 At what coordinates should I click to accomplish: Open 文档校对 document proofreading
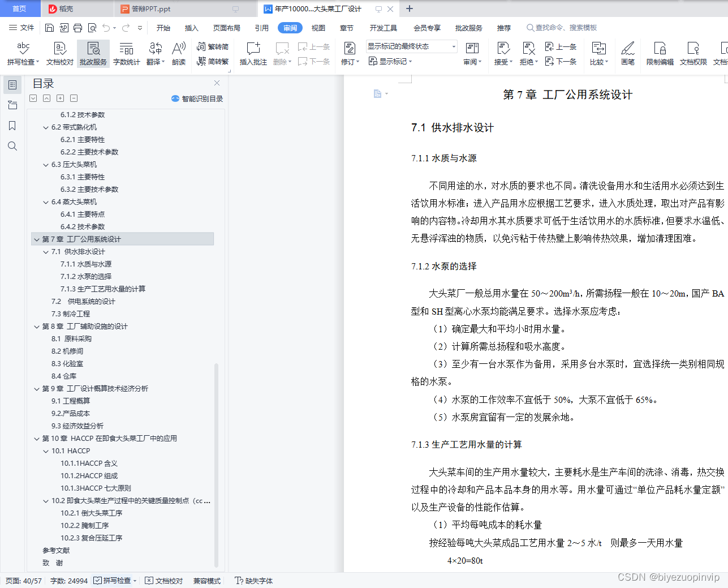(x=60, y=54)
